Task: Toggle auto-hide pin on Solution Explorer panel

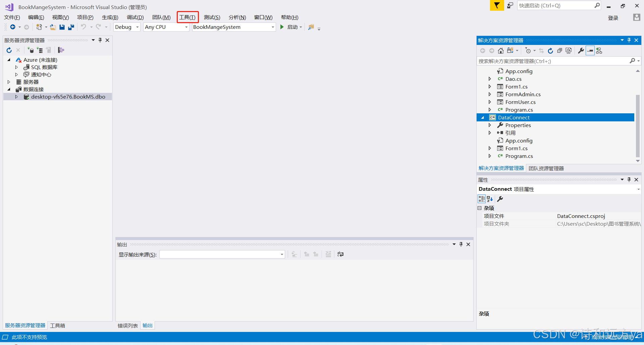Action: tap(629, 40)
